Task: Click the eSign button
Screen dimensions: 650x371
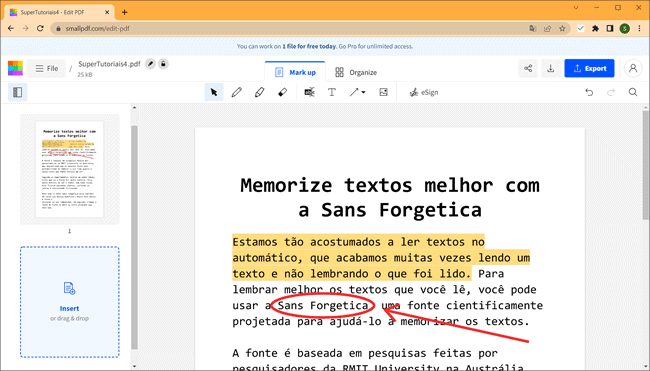Action: (x=424, y=92)
